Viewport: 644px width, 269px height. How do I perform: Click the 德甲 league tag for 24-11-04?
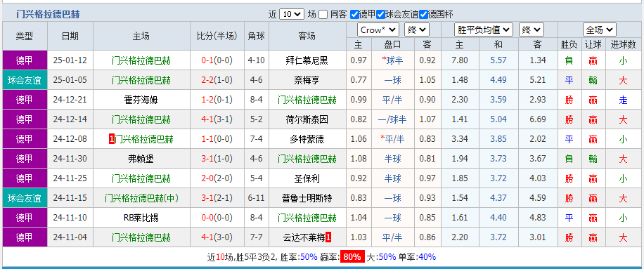(25, 237)
